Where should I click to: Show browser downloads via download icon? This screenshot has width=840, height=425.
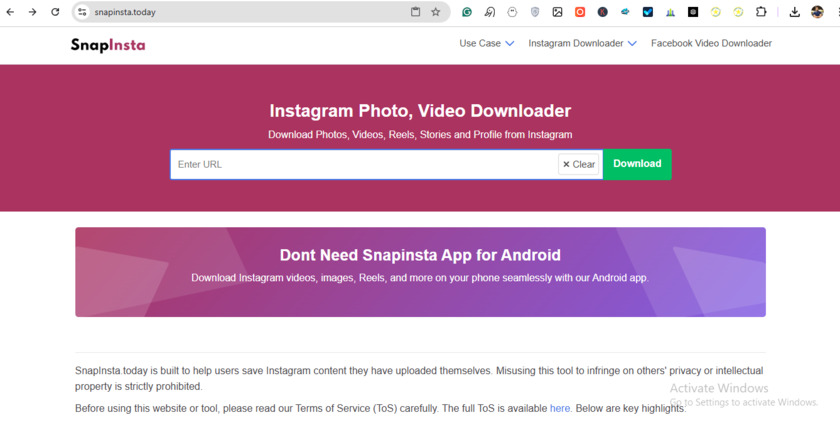pyautogui.click(x=794, y=12)
